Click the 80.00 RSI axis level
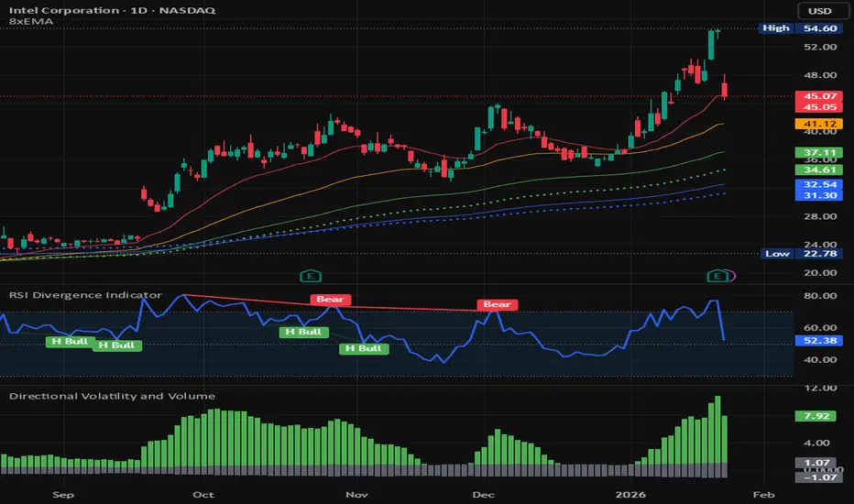Image resolution: width=854 pixels, height=504 pixels. pyautogui.click(x=820, y=296)
